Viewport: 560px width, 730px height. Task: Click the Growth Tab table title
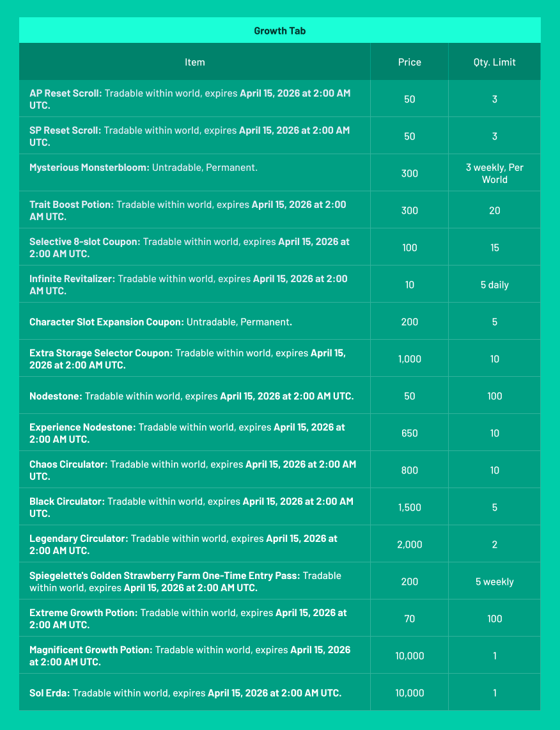point(279,31)
